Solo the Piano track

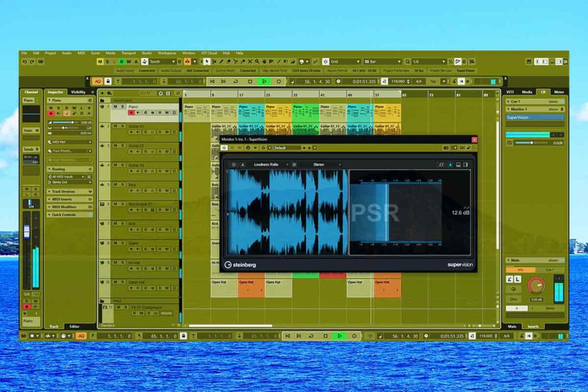click(122, 106)
